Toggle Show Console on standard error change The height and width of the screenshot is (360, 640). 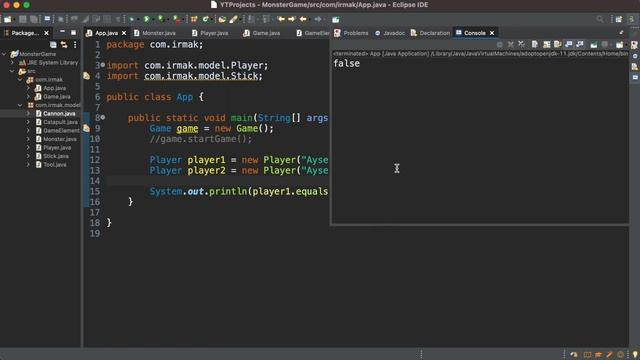click(x=580, y=44)
